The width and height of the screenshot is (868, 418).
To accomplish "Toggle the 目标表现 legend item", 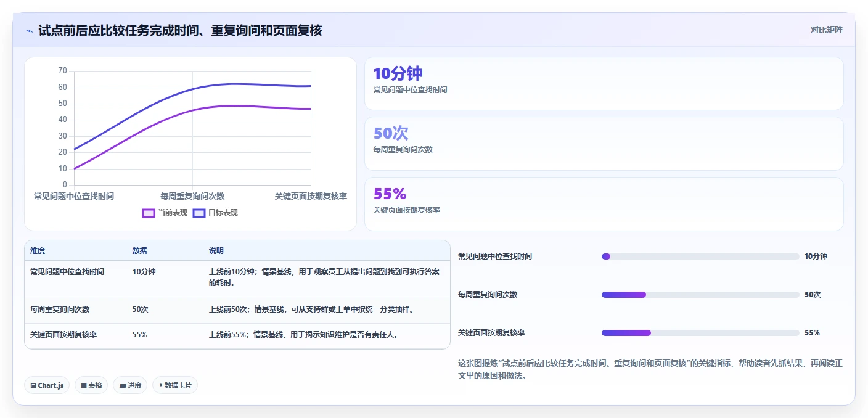I will 215,213.
